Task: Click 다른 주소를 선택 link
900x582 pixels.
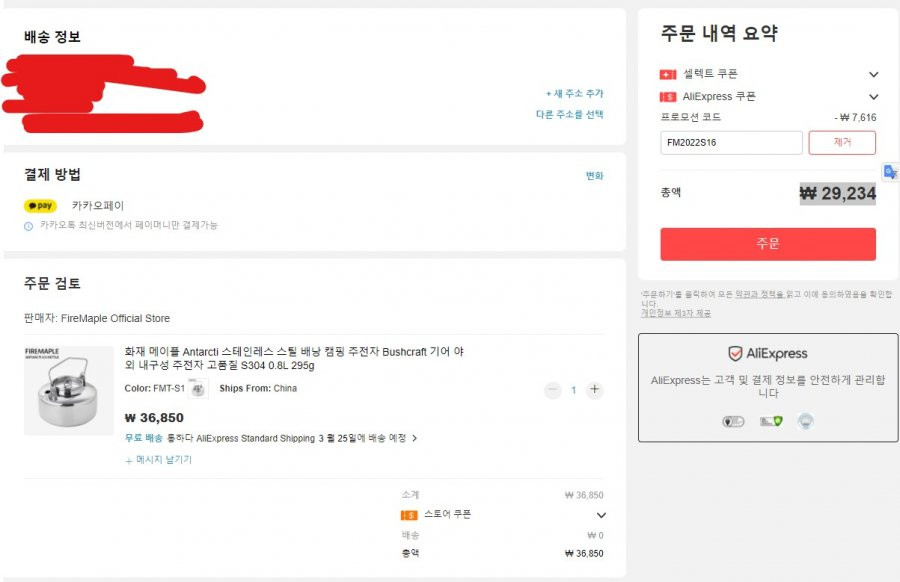Action: pos(569,114)
